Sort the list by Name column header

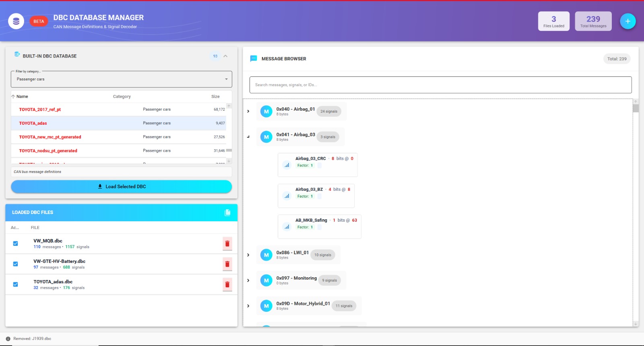[x=22, y=97]
